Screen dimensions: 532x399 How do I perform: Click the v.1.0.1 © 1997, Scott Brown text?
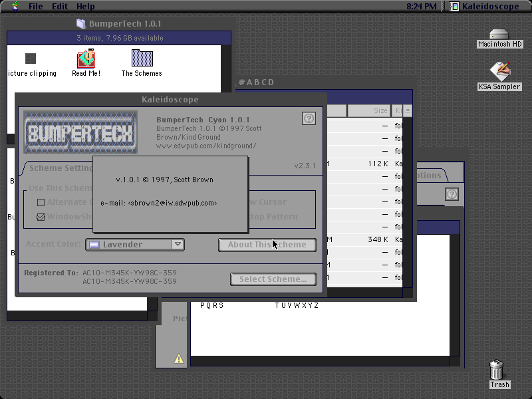coord(164,180)
